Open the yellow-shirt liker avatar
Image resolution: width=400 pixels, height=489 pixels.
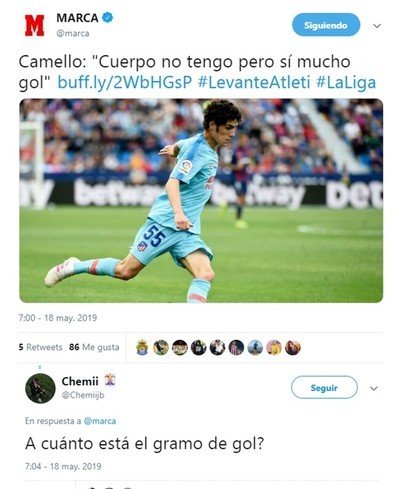pos(274,348)
